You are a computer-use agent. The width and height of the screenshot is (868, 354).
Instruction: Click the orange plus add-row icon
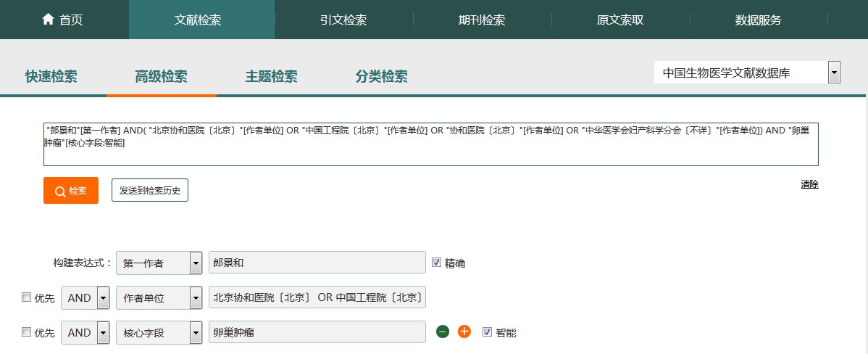464,332
